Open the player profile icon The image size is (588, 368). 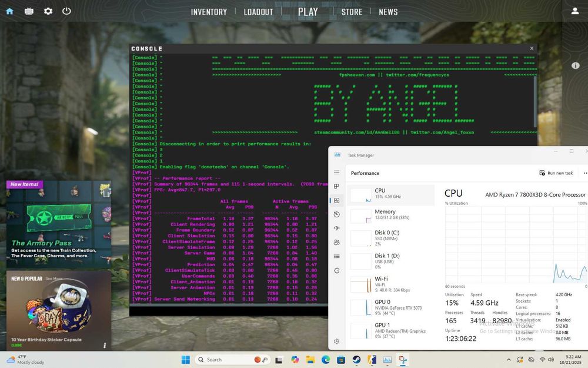coord(575,11)
